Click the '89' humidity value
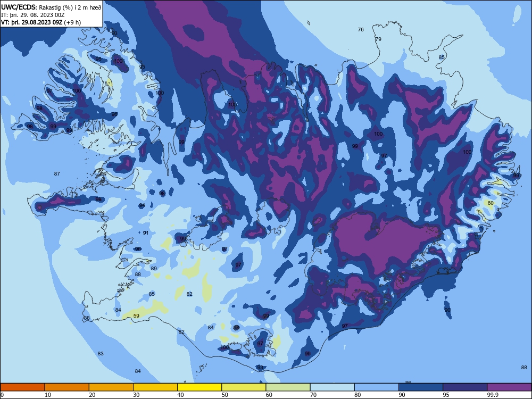Image resolution: width=532 pixels, height=399 pixels. (154, 268)
